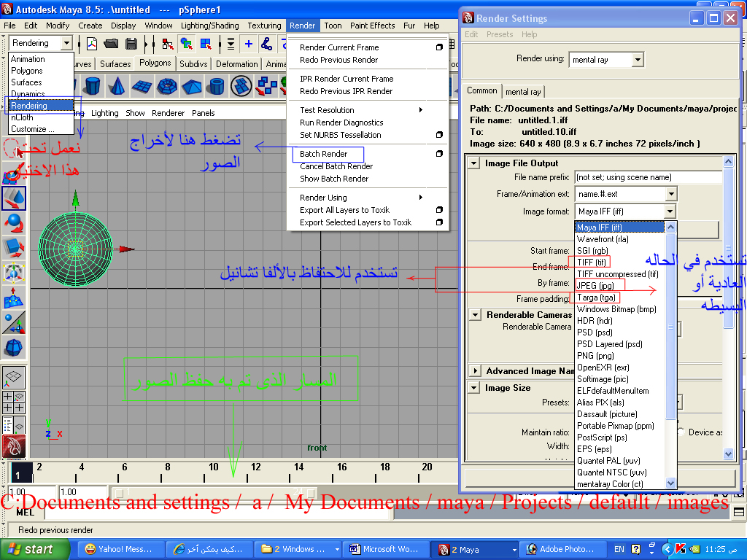
Task: Click the range start time field on the left
Action: pos(31,491)
